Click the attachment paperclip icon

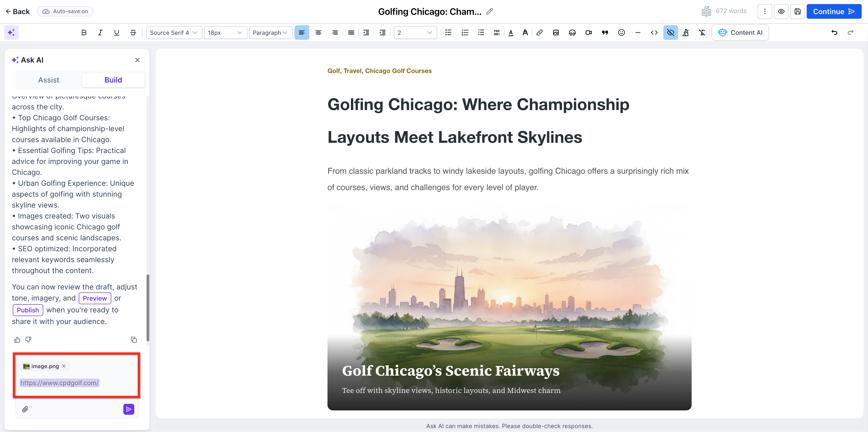25,409
